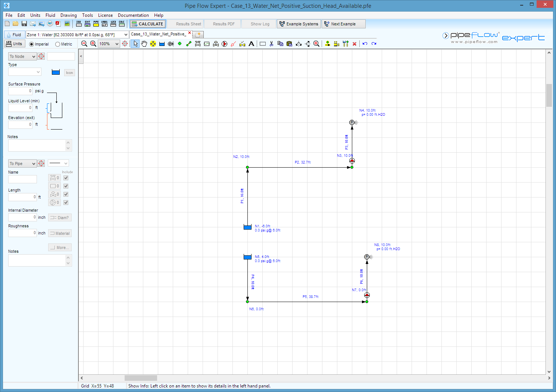Select the Add Demand Pressure tool

point(171,44)
